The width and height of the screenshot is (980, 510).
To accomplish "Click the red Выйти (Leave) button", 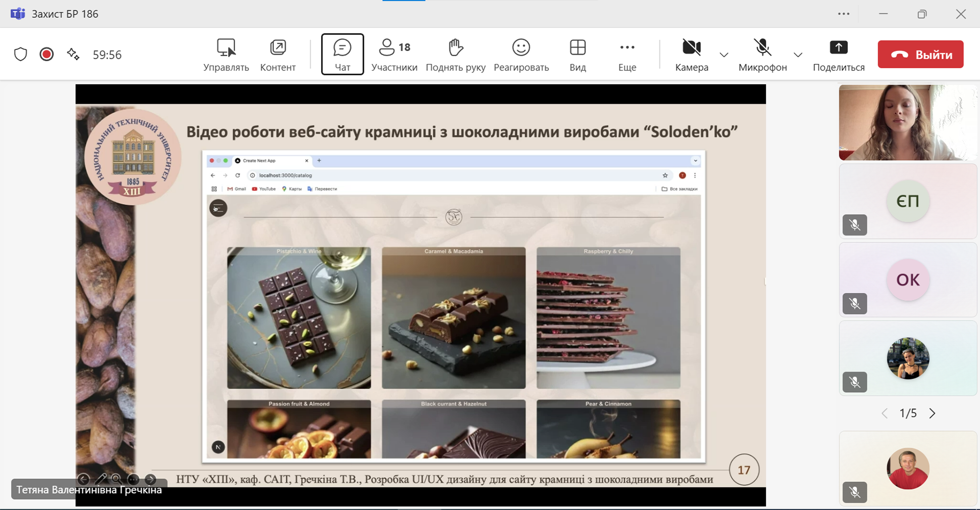I will coord(920,55).
